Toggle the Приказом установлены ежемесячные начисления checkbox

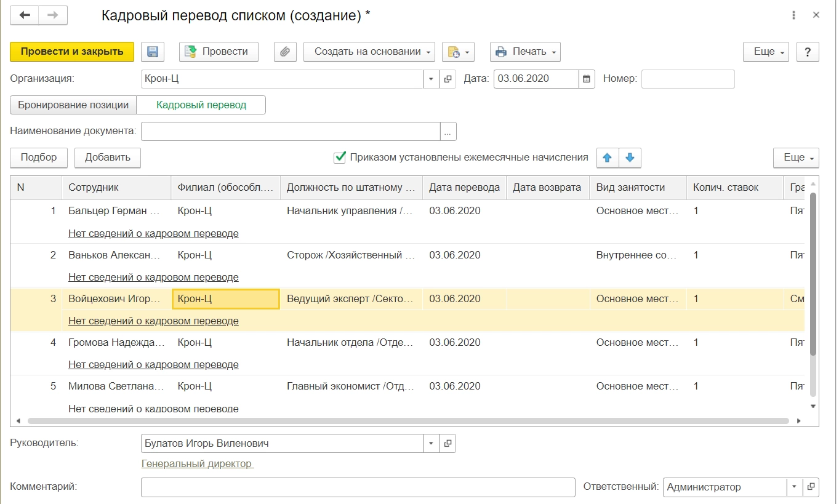[x=339, y=158]
